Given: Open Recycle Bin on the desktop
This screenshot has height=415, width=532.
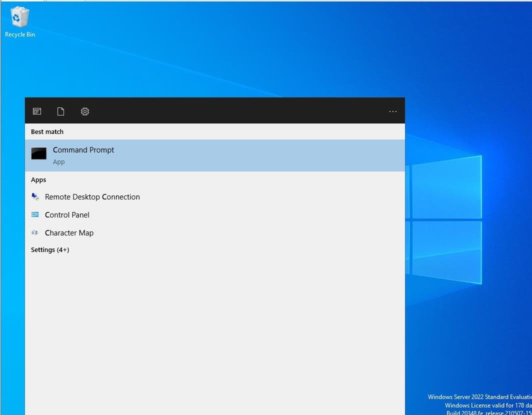Looking at the screenshot, I should pos(19,22).
